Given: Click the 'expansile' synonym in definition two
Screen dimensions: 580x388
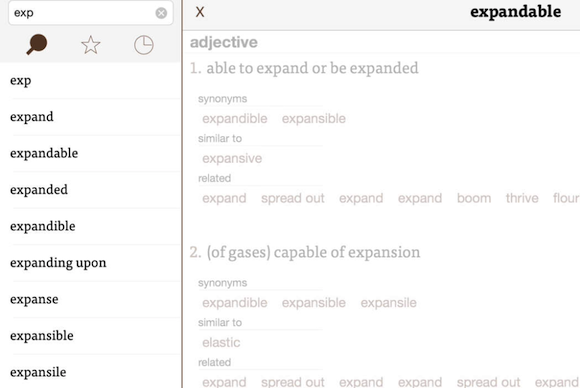Looking at the screenshot, I should [x=388, y=303].
